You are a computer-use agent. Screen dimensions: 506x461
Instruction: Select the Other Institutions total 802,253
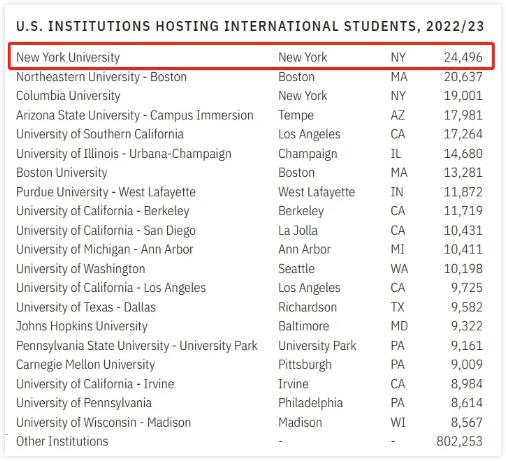pyautogui.click(x=459, y=441)
